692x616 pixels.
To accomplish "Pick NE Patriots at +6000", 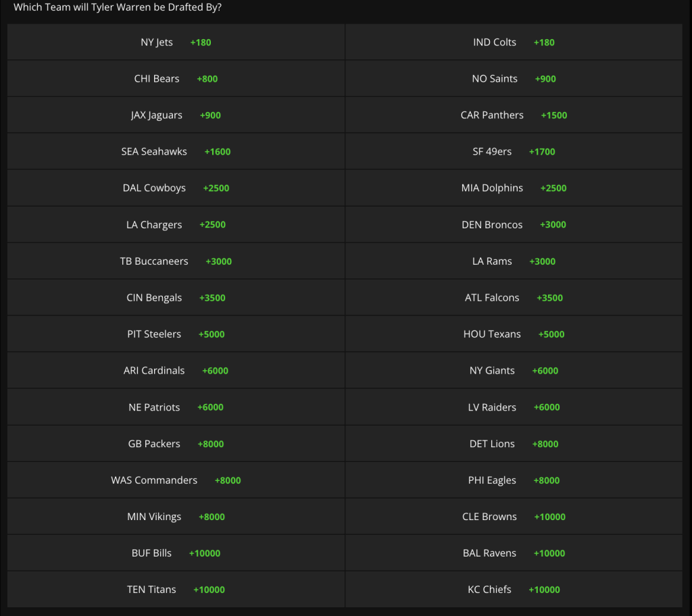I will (x=176, y=407).
